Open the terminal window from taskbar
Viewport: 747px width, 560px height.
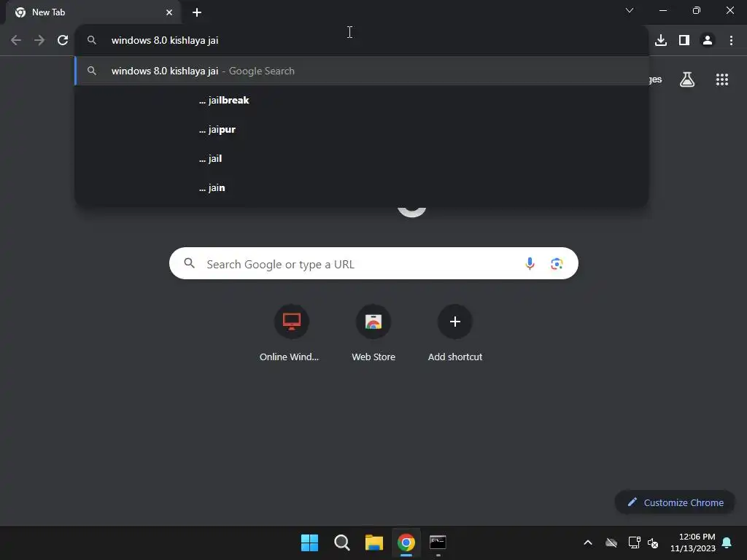(438, 542)
